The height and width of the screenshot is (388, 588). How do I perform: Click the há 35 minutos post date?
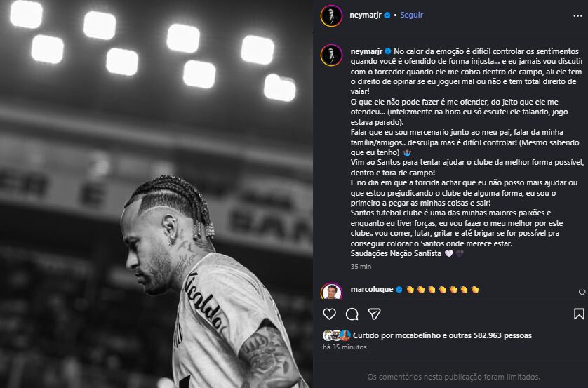(345, 347)
